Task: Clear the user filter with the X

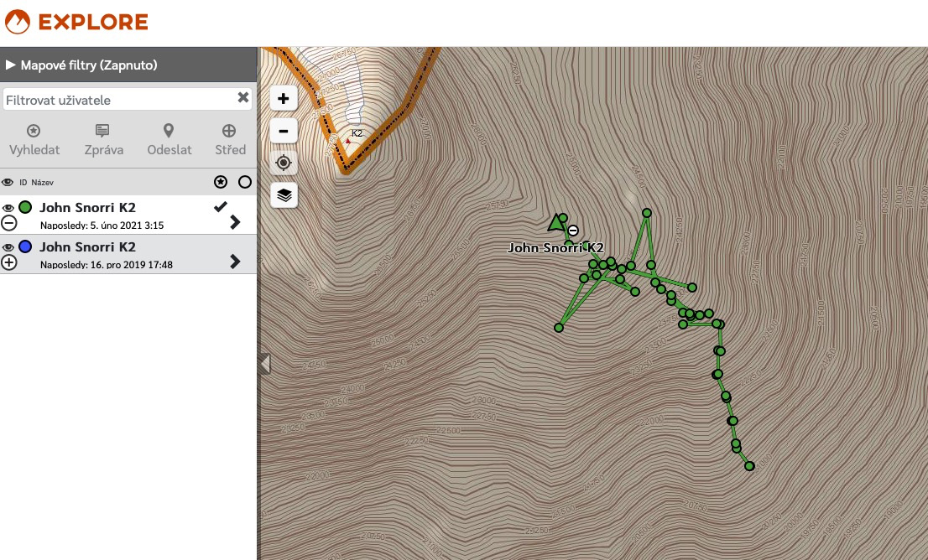Action: pyautogui.click(x=243, y=97)
